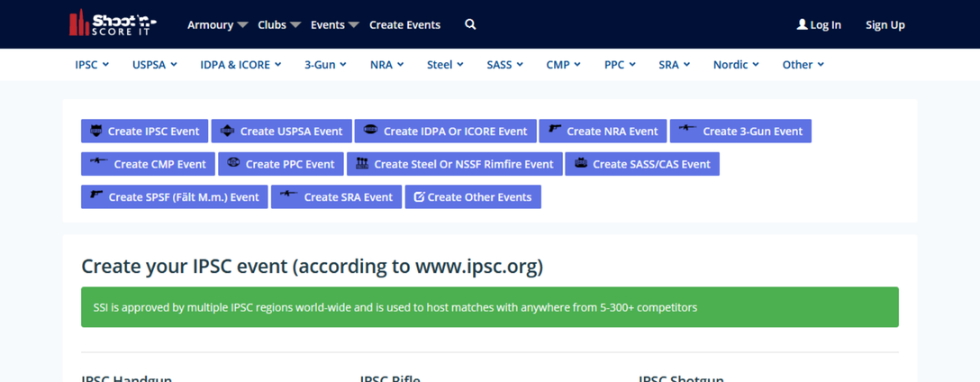Click Create Steel Or NSSF Rimfire Event button
980x382 pixels.
[x=455, y=164]
